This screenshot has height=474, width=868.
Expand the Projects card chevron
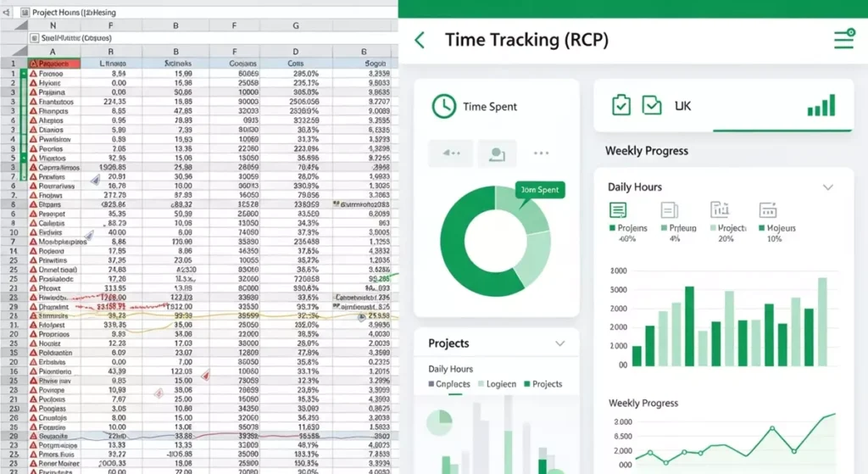pyautogui.click(x=560, y=343)
